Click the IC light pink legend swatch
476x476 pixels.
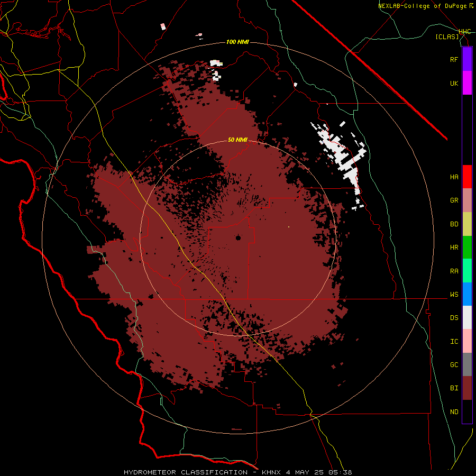(x=467, y=341)
